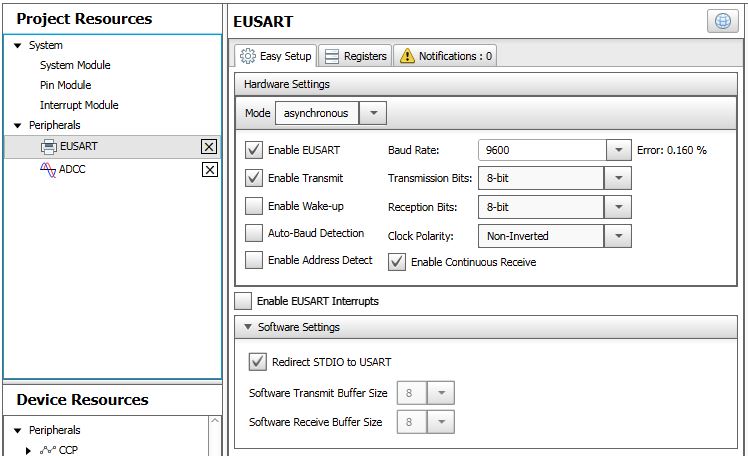Enable Auto-Baud Detection checkbox

254,233
